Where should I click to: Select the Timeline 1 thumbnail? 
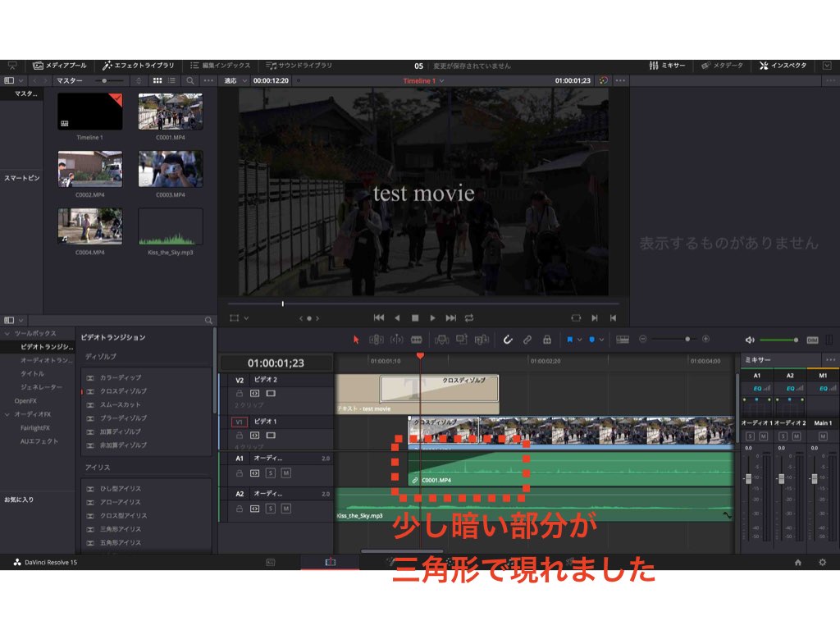point(90,112)
